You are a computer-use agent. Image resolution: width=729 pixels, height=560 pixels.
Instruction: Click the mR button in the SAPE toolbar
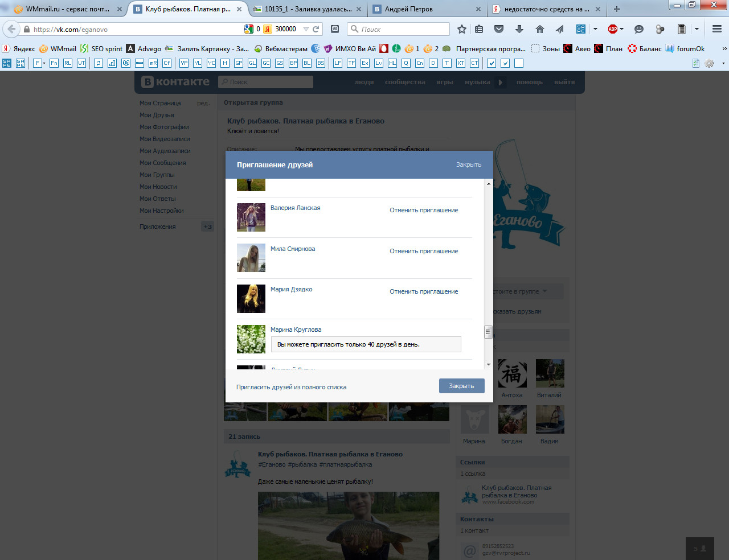pos(153,63)
